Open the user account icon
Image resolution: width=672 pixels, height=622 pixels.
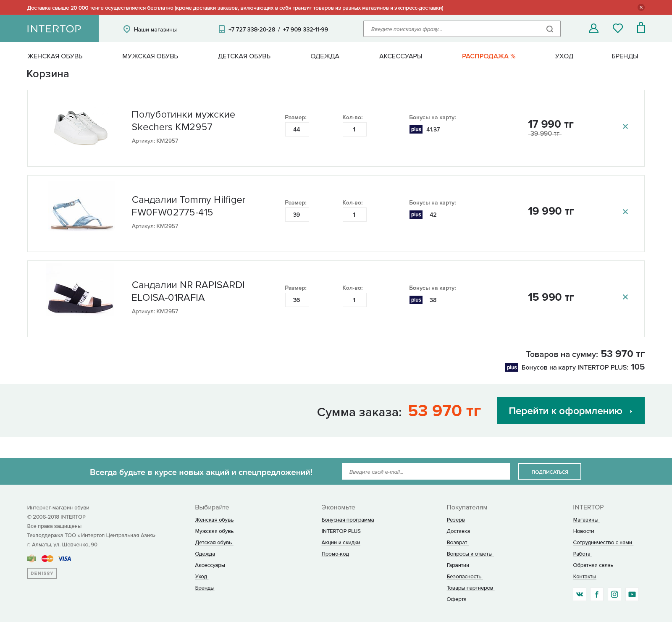(593, 28)
